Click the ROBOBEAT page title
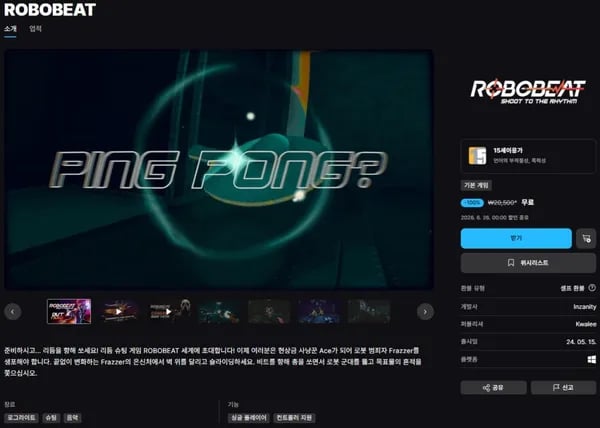Screen dimensions: 600x428 pos(50,10)
